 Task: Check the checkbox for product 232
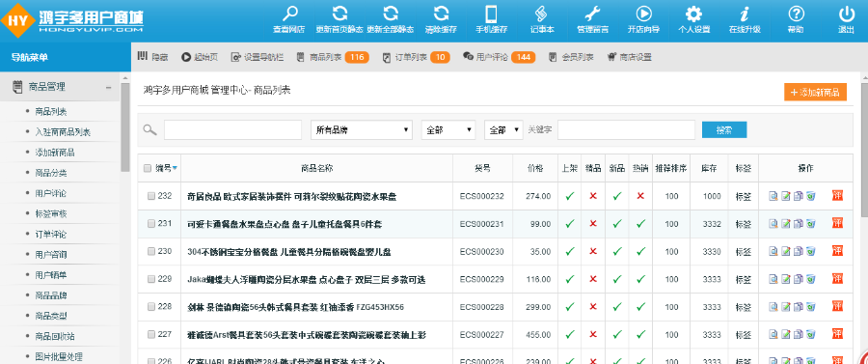(151, 196)
